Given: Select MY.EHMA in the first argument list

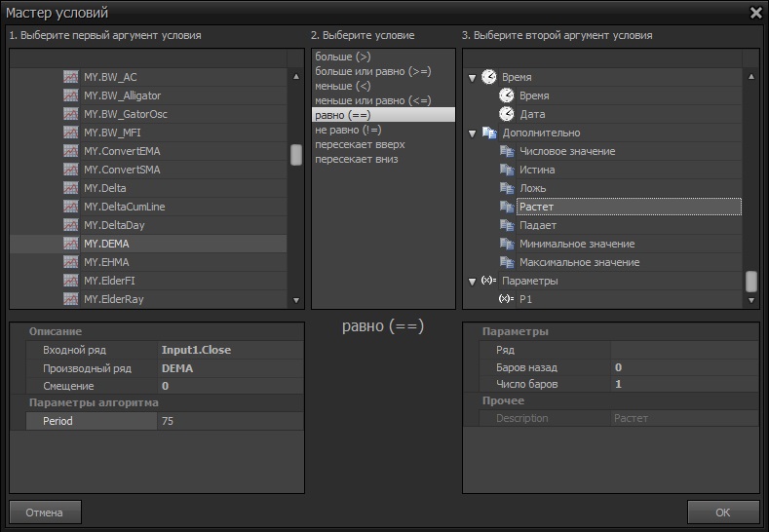Looking at the screenshot, I should click(106, 262).
